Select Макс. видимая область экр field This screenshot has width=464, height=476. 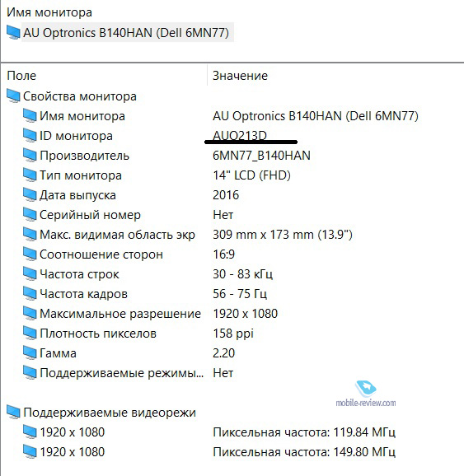[117, 235]
